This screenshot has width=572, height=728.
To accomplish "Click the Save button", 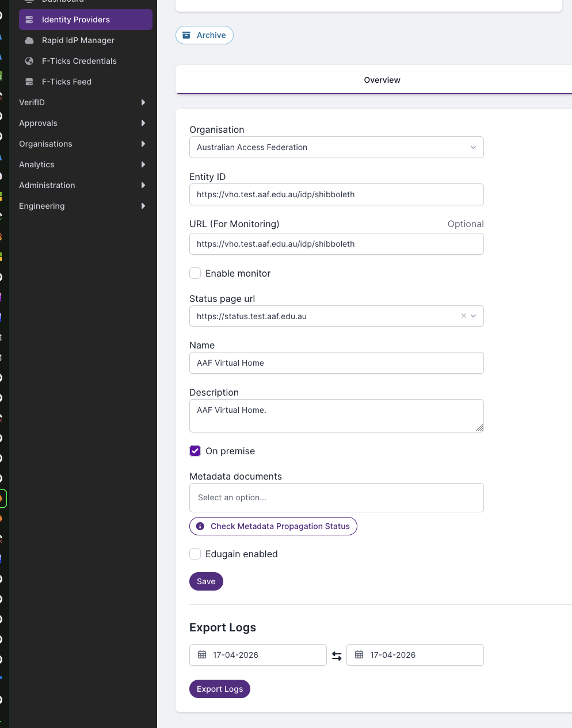I will coord(206,581).
